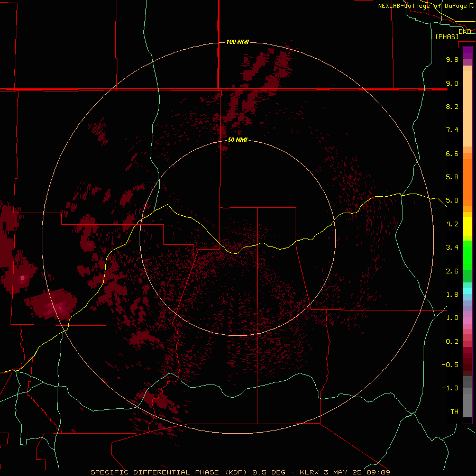The height and width of the screenshot is (476, 476).
Task: Click the cyan color bar segment
Action: coord(467,291)
